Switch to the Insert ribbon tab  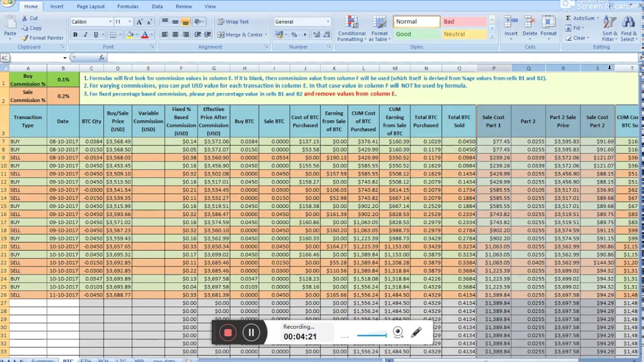pos(57,7)
